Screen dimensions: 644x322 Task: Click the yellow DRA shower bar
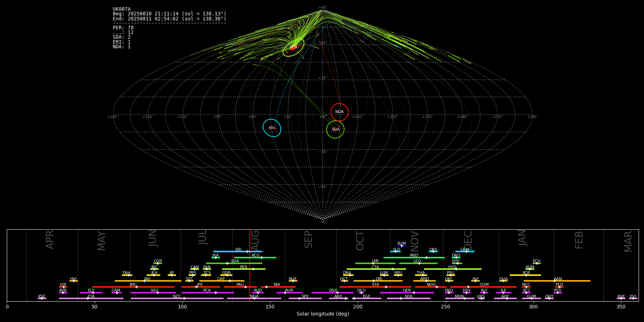348,275
